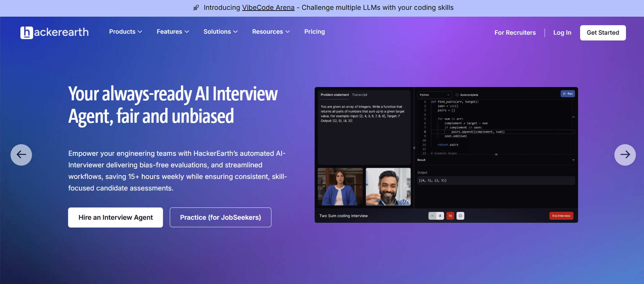Follow the VibeCode Arena link
The width and height of the screenshot is (644, 284).
268,7
